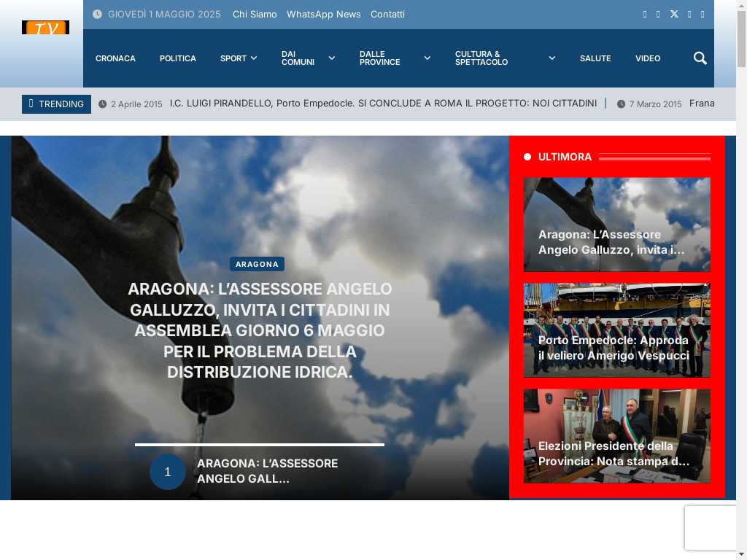Viewport: 747px width, 560px height.
Task: Open the Cronaca menu section
Action: (x=115, y=58)
